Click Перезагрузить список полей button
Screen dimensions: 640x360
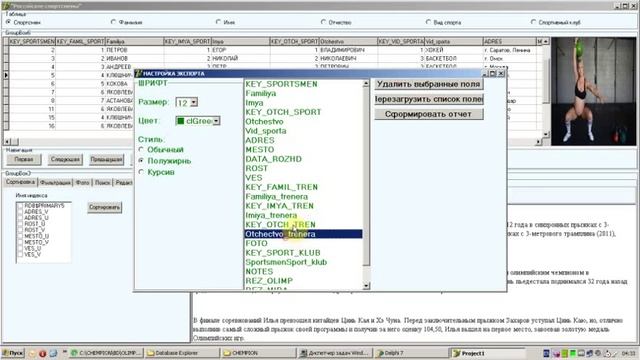pos(429,99)
